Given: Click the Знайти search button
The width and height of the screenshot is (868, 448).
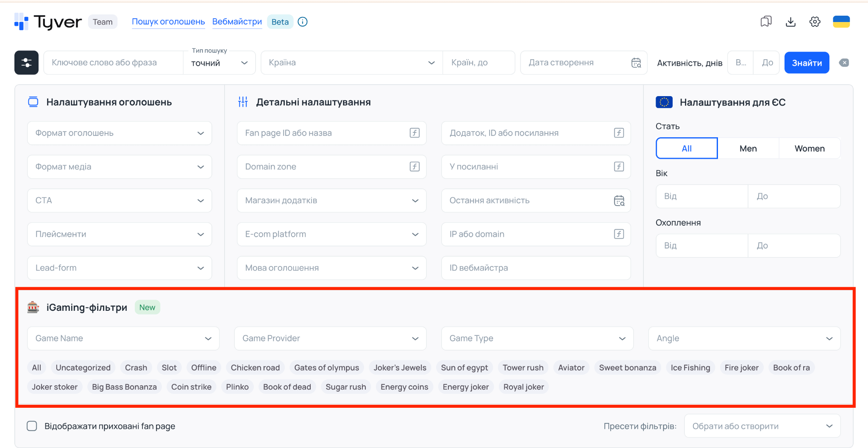Looking at the screenshot, I should 807,63.
